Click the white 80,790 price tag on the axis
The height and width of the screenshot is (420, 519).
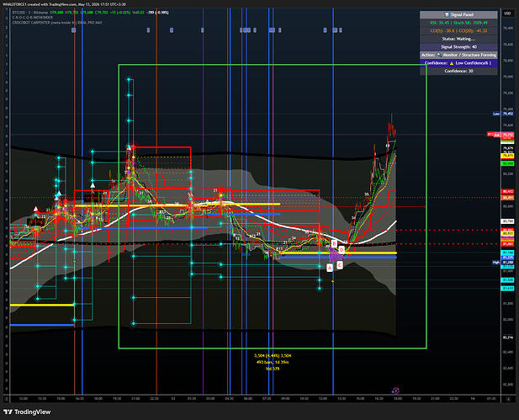(x=508, y=221)
